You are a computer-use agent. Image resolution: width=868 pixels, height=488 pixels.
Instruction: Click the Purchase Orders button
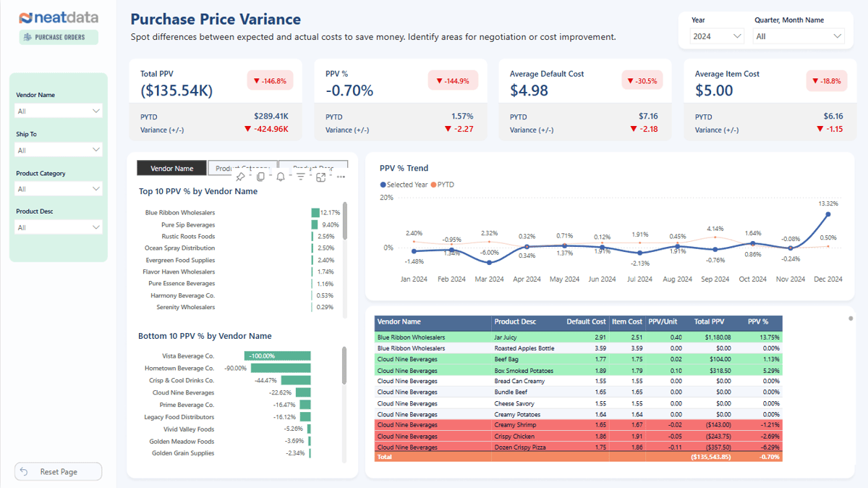pos(59,37)
